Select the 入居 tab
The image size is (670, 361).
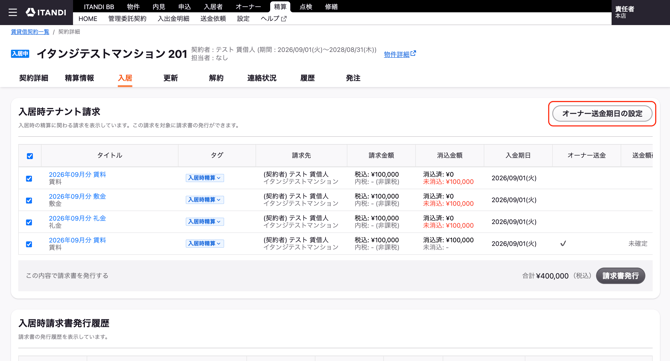(125, 78)
